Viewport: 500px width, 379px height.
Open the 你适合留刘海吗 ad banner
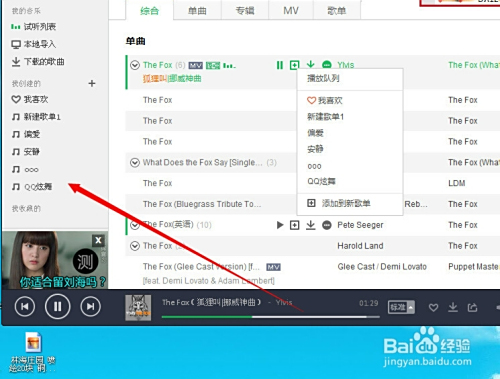click(55, 260)
